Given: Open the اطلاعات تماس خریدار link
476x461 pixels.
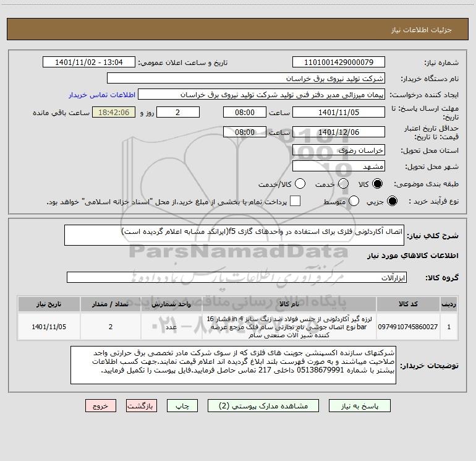Looking at the screenshot, I should [102, 95].
